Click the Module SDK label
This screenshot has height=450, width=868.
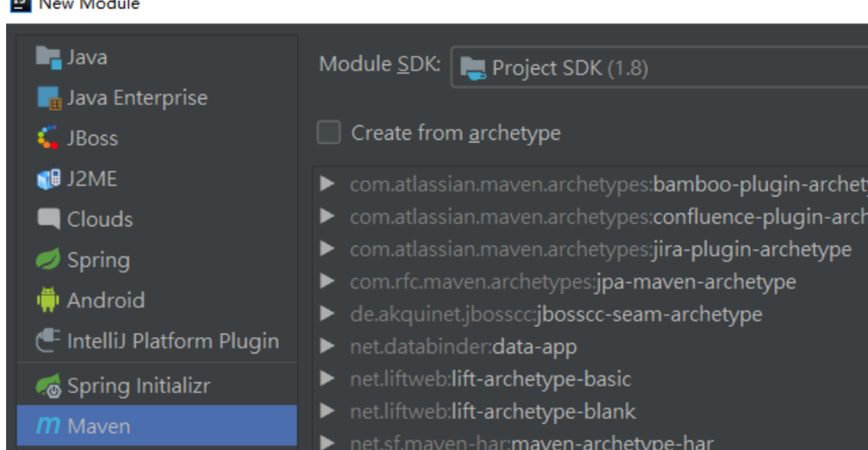coord(379,65)
